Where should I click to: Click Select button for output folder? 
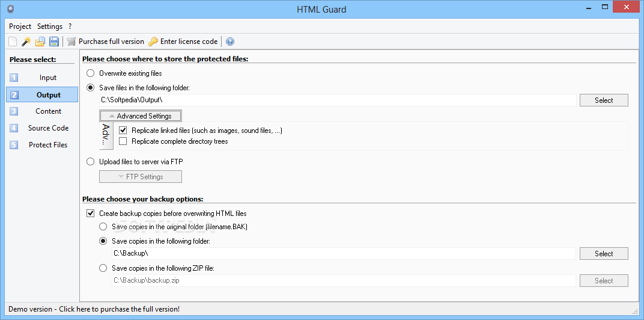pos(604,100)
